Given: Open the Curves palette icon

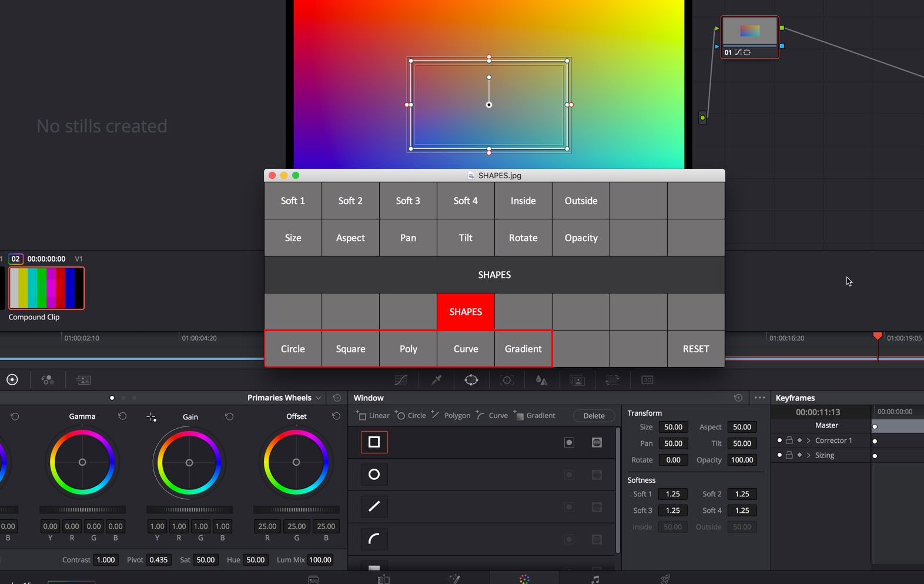Looking at the screenshot, I should [x=401, y=381].
